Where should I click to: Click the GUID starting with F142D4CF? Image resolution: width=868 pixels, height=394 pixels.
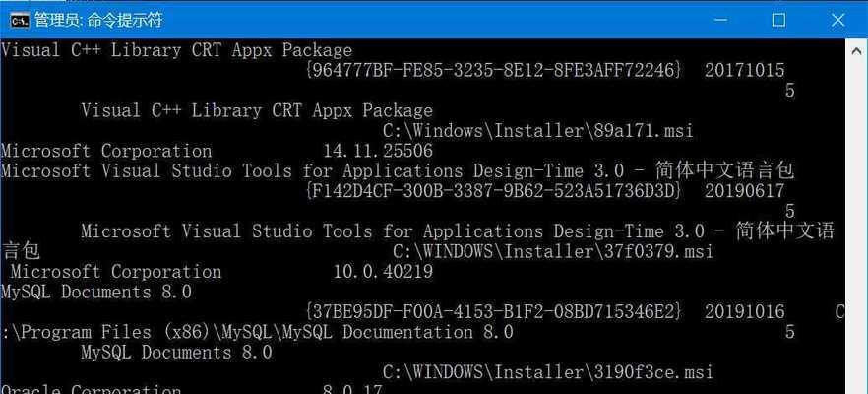(494, 191)
